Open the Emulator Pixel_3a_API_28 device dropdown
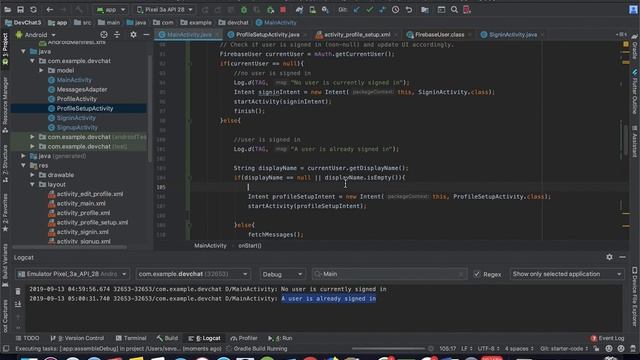Viewport: 640px width, 360px height. tap(72, 274)
